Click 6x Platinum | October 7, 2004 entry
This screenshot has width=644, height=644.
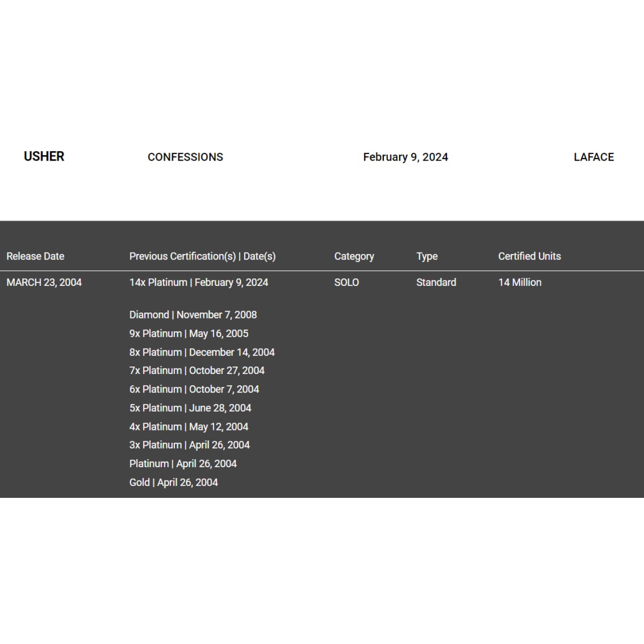(194, 389)
